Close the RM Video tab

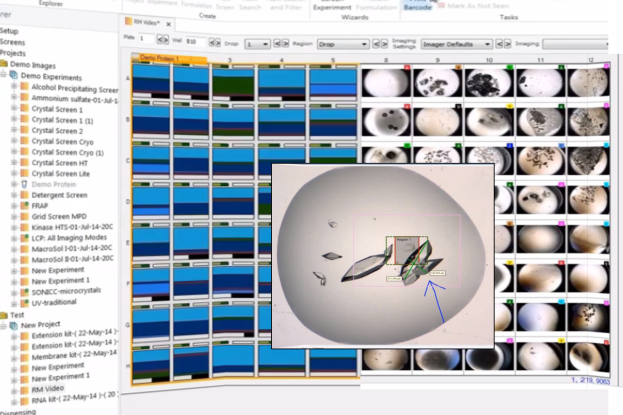(168, 24)
